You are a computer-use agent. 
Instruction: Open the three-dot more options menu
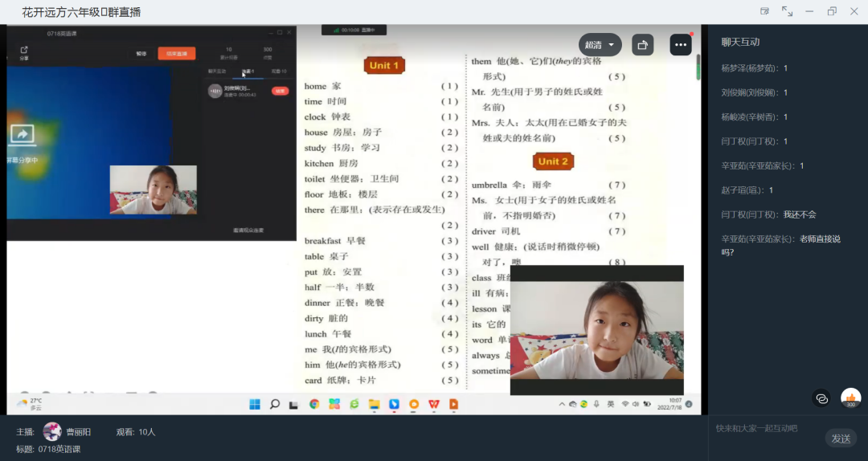(681, 45)
